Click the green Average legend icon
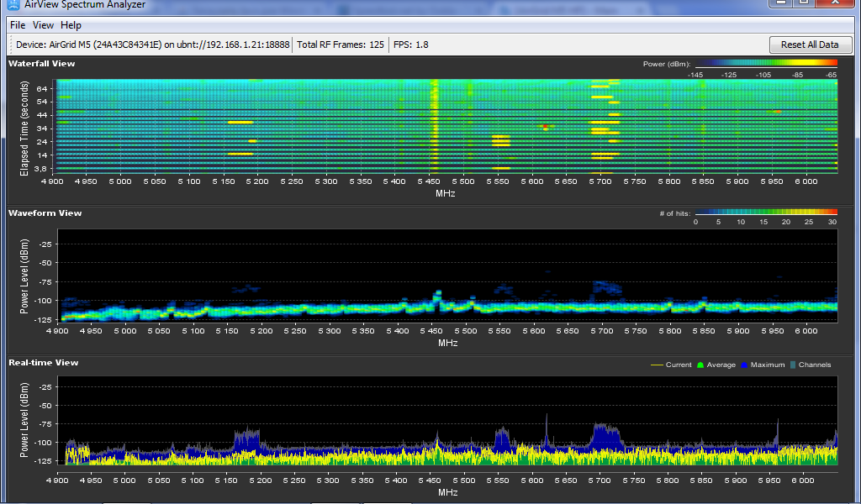The image size is (861, 504). point(700,365)
